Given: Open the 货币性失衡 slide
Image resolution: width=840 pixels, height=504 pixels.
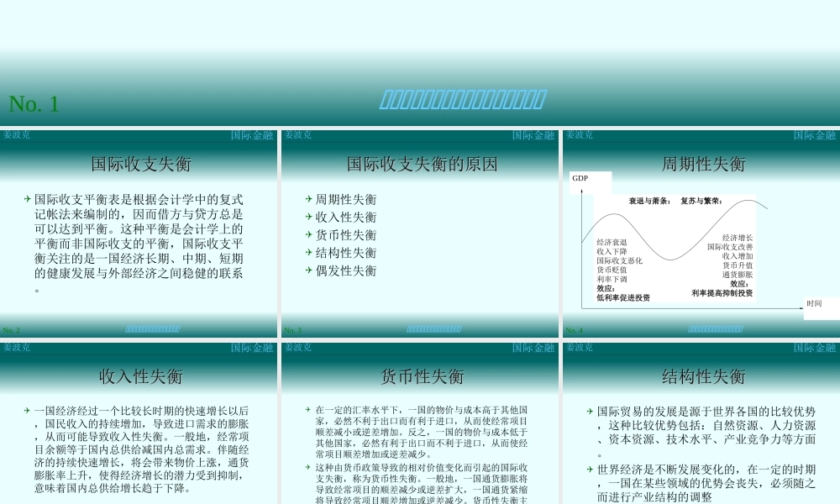Looking at the screenshot, I should [420, 420].
